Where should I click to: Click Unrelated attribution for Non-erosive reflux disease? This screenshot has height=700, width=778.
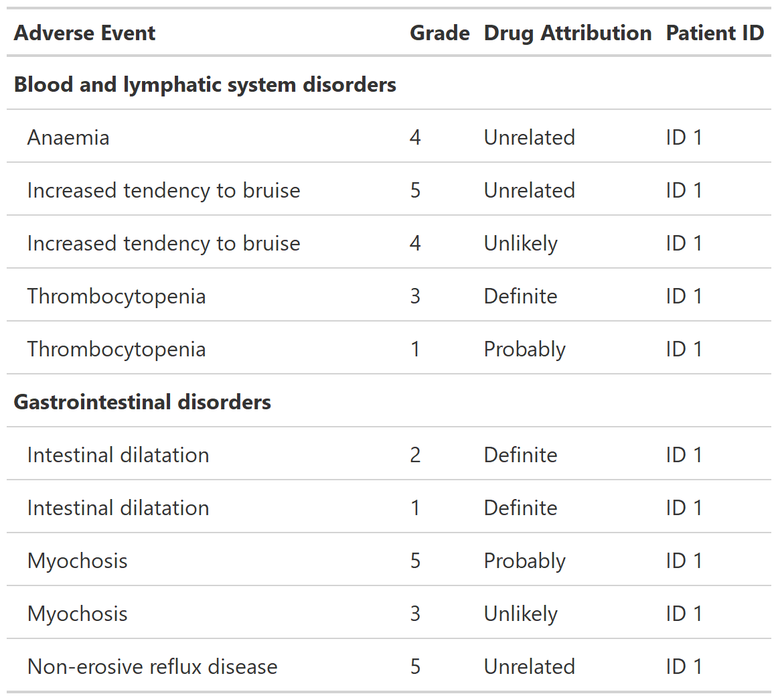coord(529,667)
